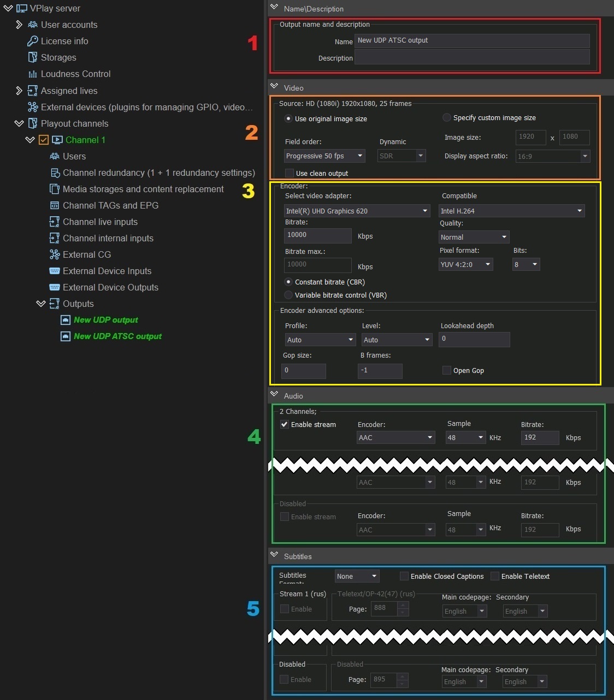Screen dimensions: 614x700
Task: Select Use original image size
Action: tap(288, 118)
